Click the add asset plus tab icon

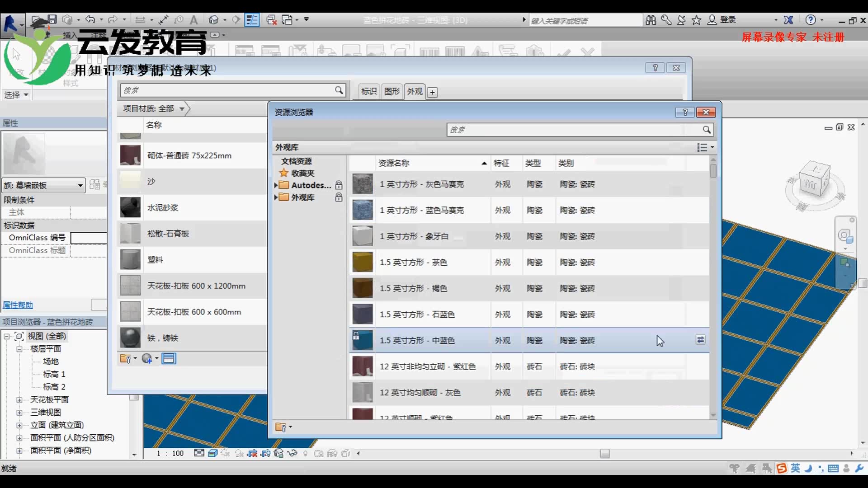click(x=432, y=92)
